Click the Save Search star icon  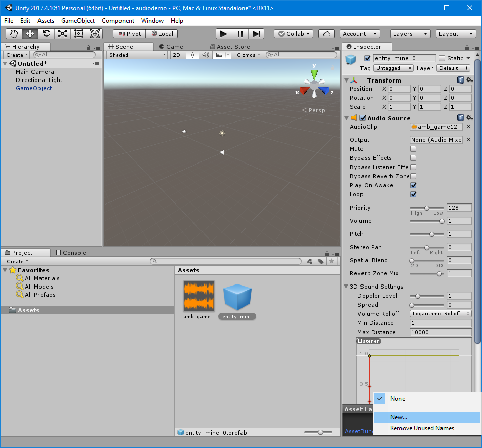(331, 261)
